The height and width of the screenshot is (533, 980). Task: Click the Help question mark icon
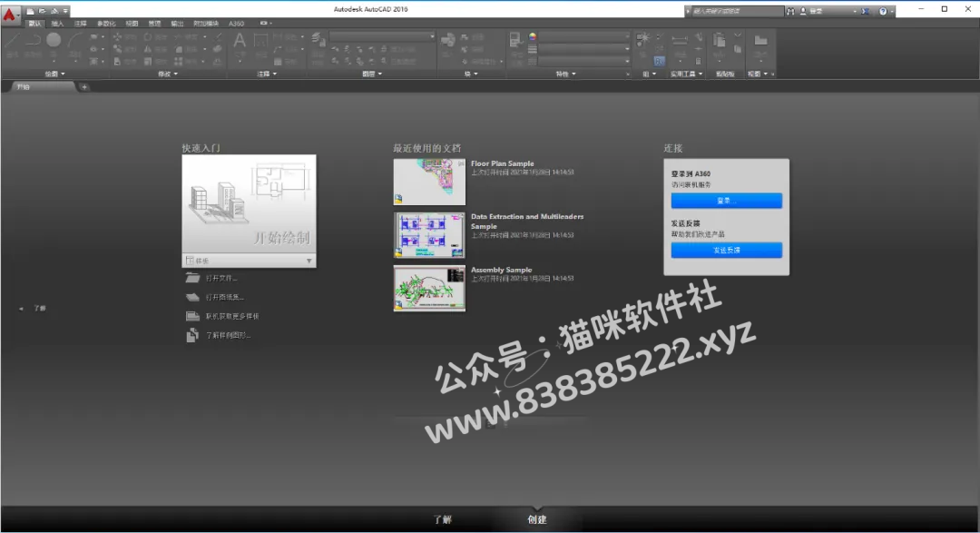(x=883, y=11)
